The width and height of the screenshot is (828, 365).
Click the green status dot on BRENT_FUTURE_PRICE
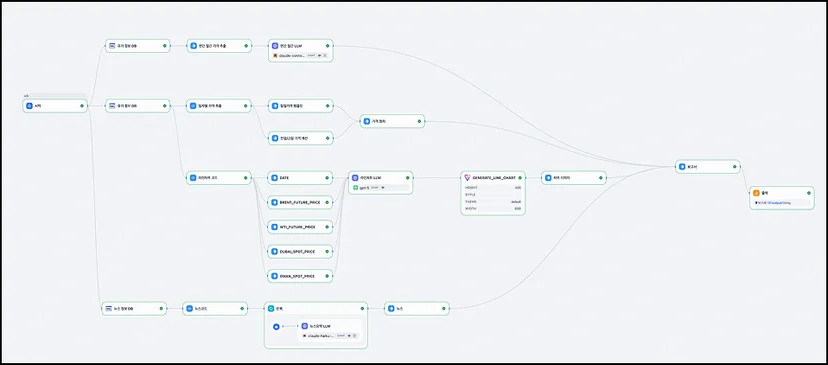[x=327, y=202]
